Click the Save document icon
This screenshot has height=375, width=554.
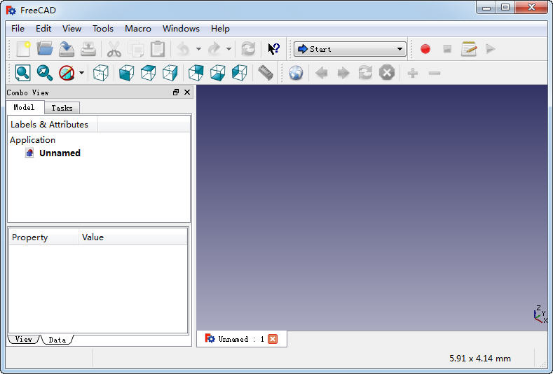click(x=66, y=49)
